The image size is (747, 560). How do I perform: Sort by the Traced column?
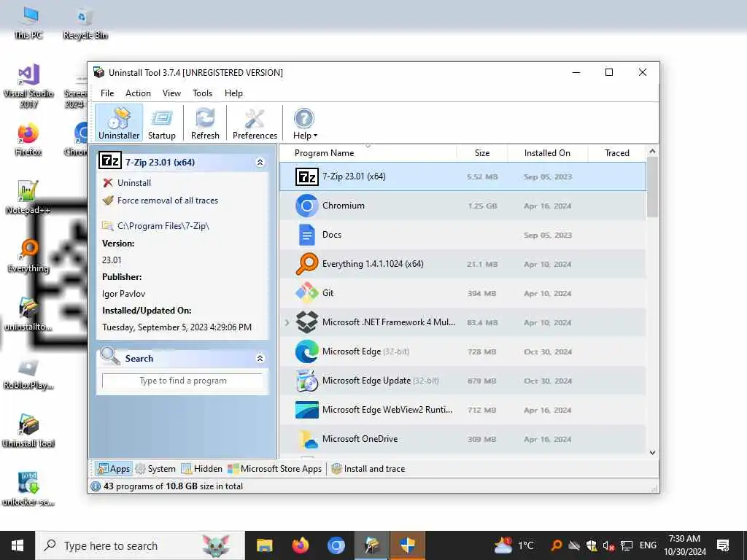[x=617, y=153]
